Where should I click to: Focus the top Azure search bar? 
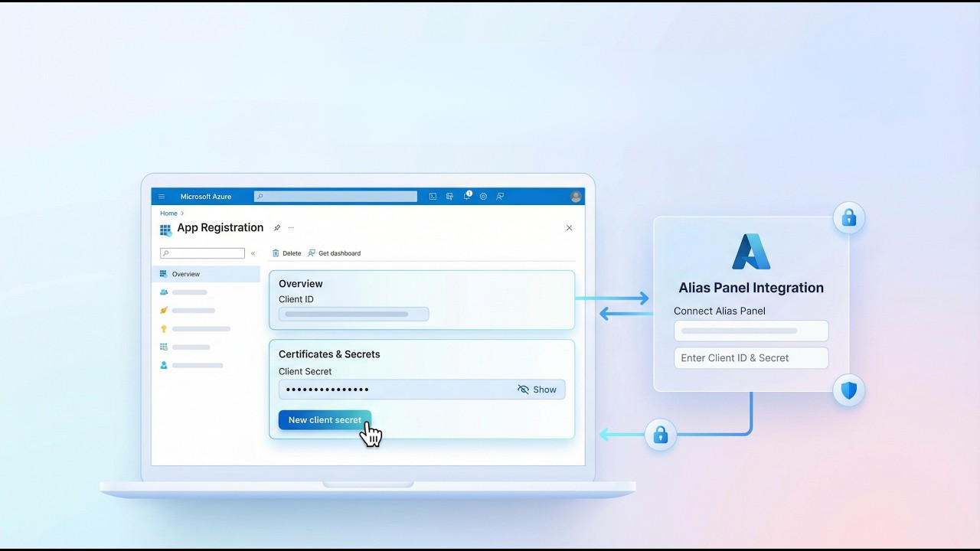(x=335, y=197)
